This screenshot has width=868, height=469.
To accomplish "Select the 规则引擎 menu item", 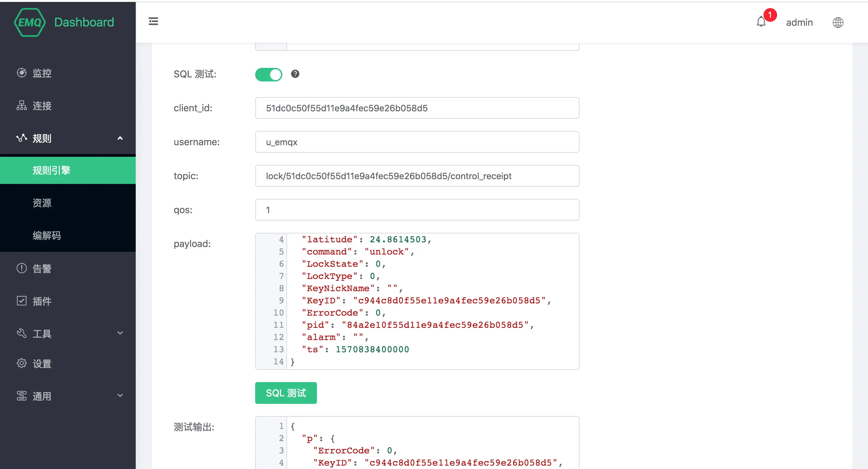I will pos(52,170).
